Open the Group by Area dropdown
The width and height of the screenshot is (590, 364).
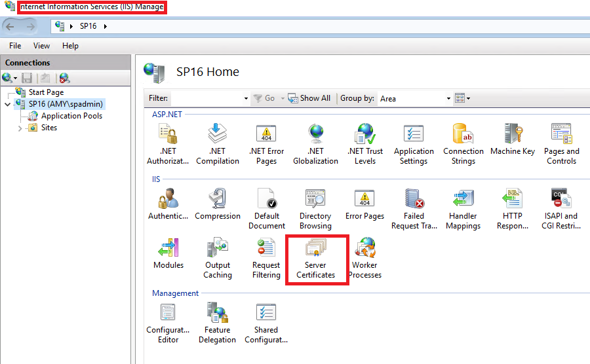[448, 98]
